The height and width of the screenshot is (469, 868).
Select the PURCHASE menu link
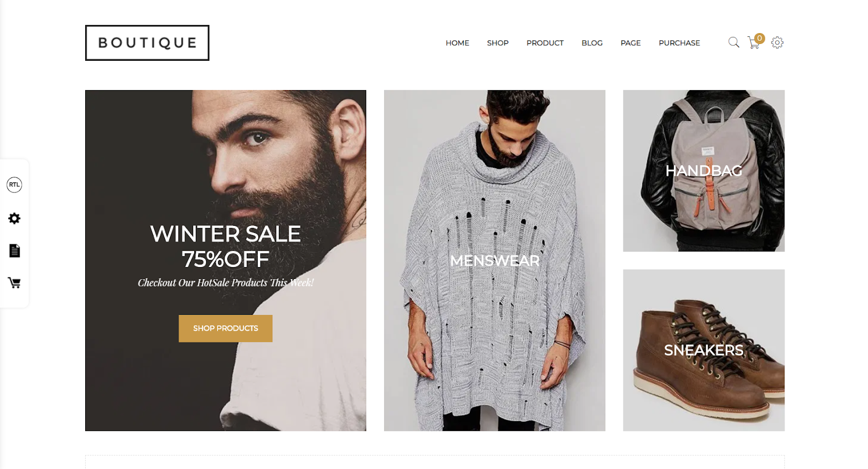(679, 43)
